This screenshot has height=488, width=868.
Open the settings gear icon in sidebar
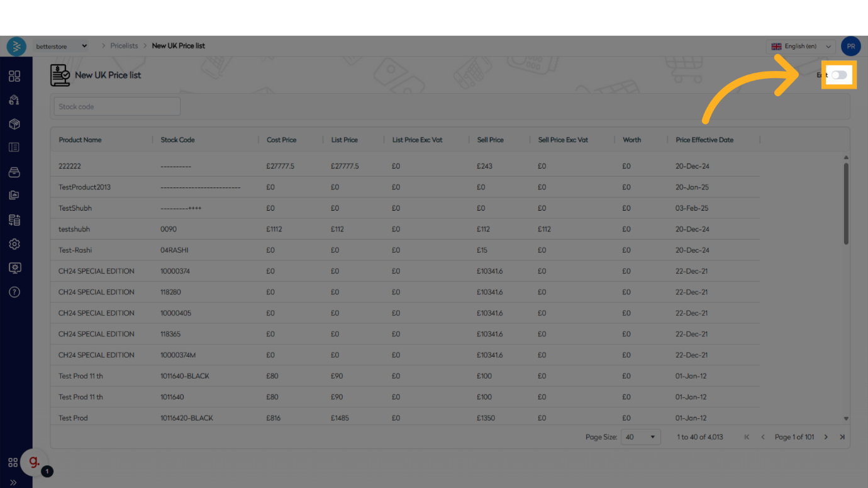click(14, 244)
